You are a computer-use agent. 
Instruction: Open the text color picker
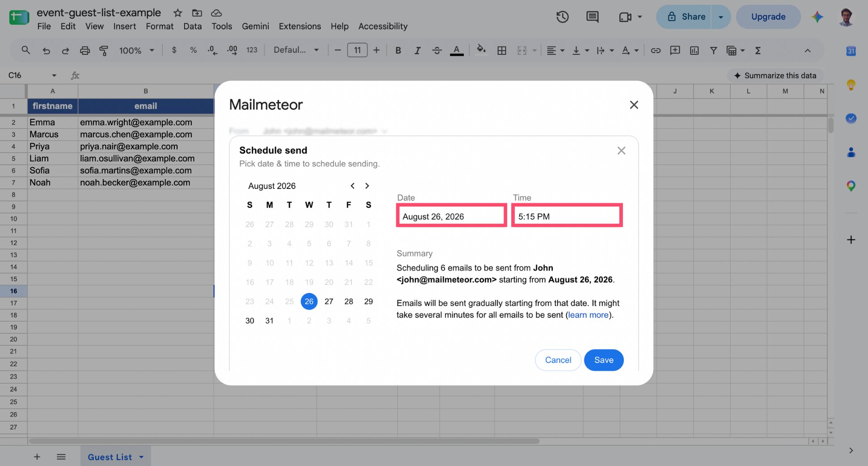click(x=457, y=50)
